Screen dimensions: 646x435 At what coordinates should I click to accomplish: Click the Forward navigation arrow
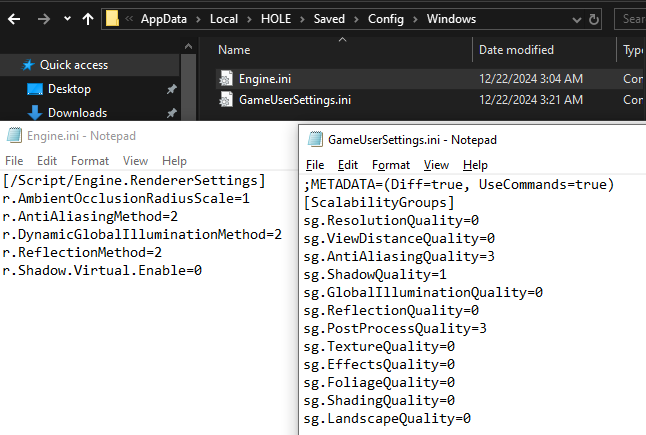tap(45, 18)
